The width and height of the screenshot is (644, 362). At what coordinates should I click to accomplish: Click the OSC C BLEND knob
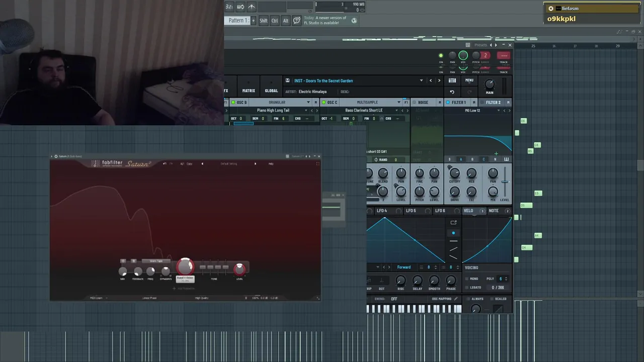[x=383, y=173]
